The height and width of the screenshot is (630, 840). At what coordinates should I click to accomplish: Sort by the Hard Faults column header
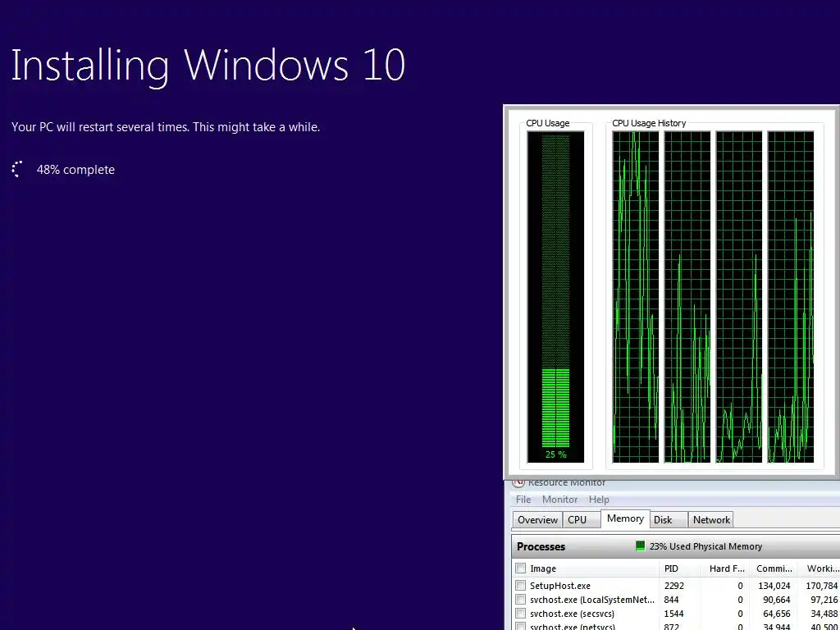[727, 568]
